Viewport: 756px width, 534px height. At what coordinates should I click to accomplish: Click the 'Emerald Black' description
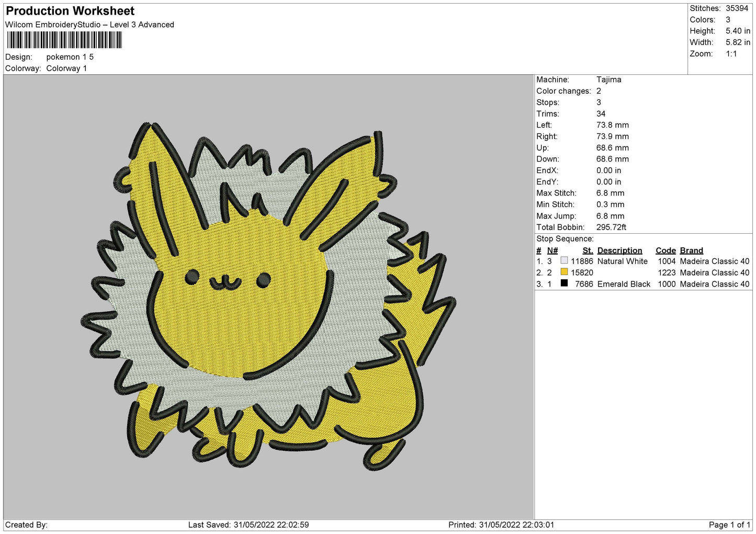624,285
